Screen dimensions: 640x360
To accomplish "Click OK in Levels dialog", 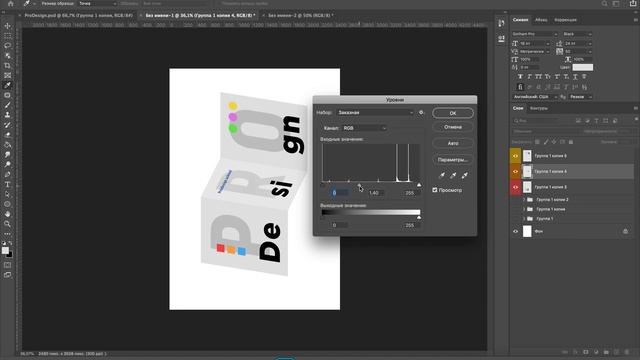I will (x=453, y=113).
